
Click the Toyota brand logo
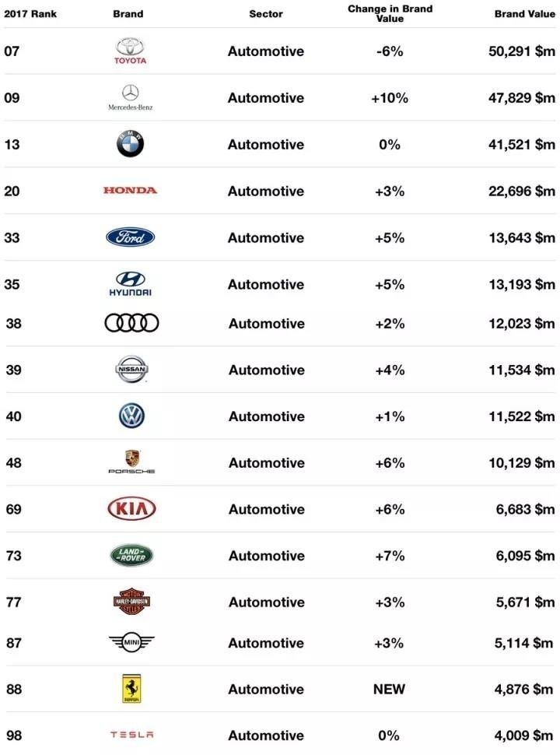click(131, 51)
